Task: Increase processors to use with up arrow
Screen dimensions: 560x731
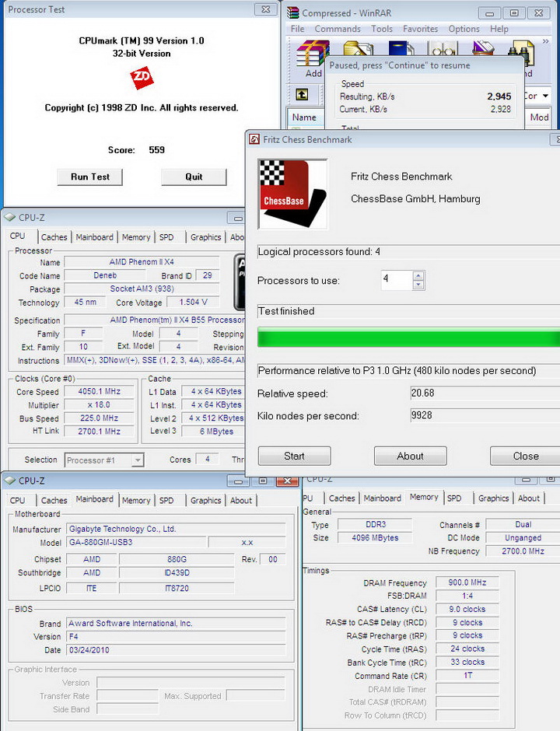Action: point(418,275)
